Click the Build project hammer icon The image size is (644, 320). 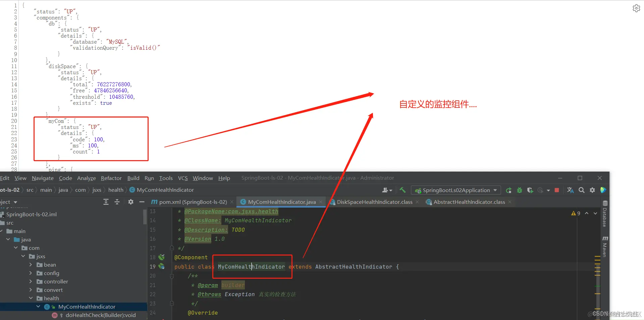[x=402, y=190]
